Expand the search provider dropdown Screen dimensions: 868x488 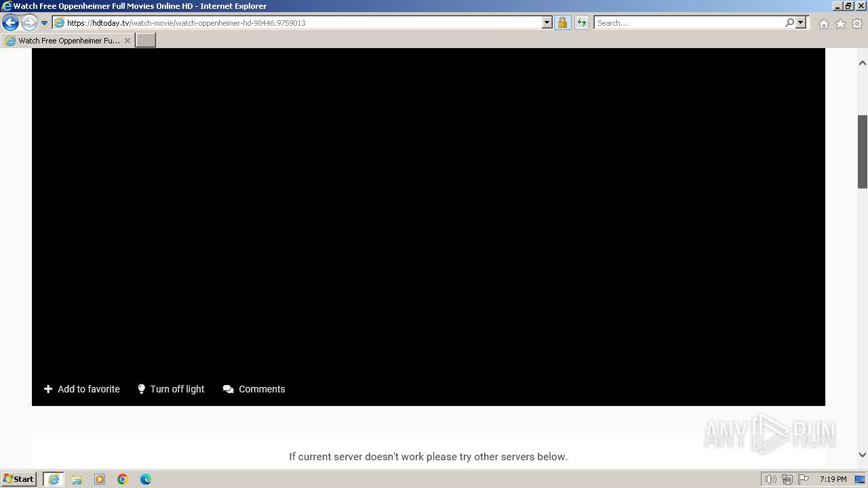click(x=801, y=22)
